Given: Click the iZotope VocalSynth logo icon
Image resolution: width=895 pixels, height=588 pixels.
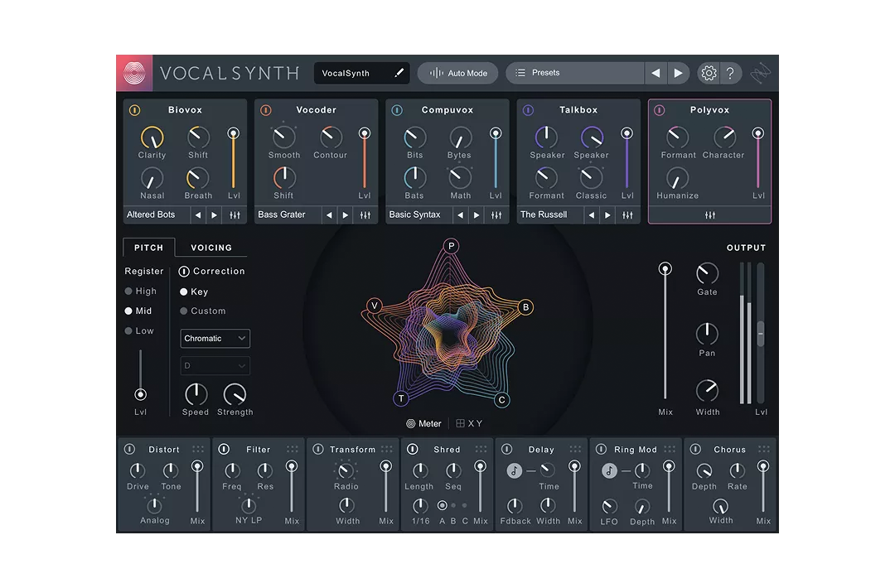Looking at the screenshot, I should click(x=134, y=73).
